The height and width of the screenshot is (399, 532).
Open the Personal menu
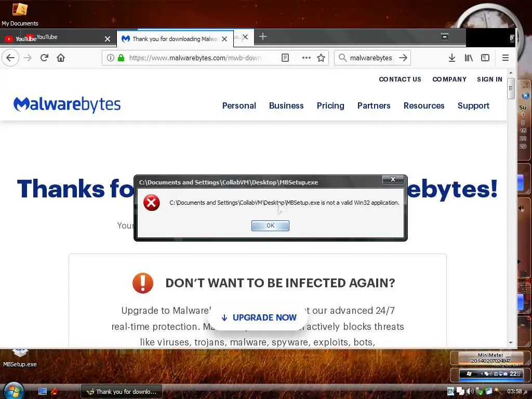tap(239, 105)
